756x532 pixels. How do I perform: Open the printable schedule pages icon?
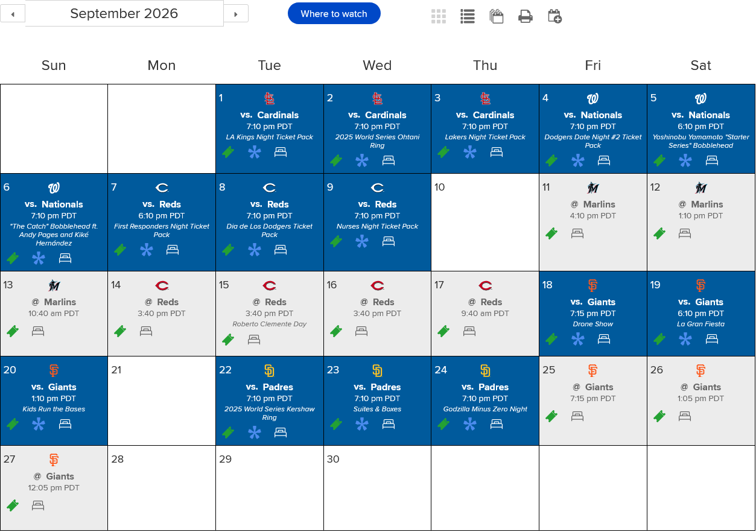(497, 16)
